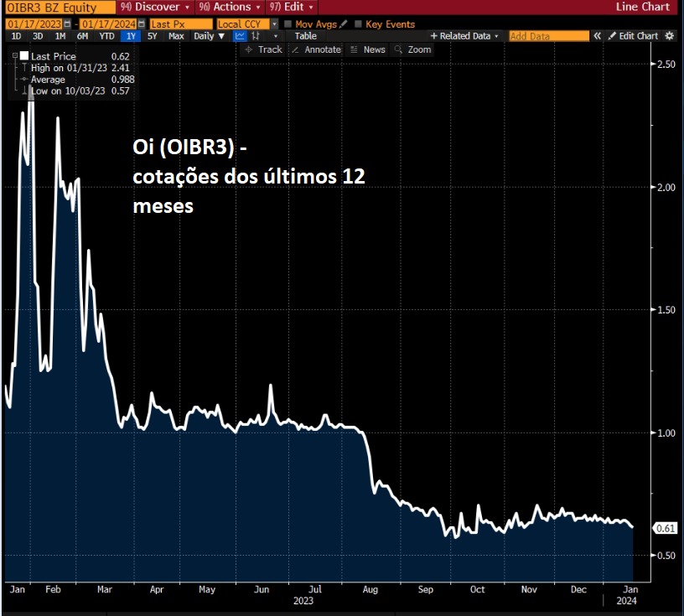
Task: Select the 5Y time range
Action: pos(152,36)
